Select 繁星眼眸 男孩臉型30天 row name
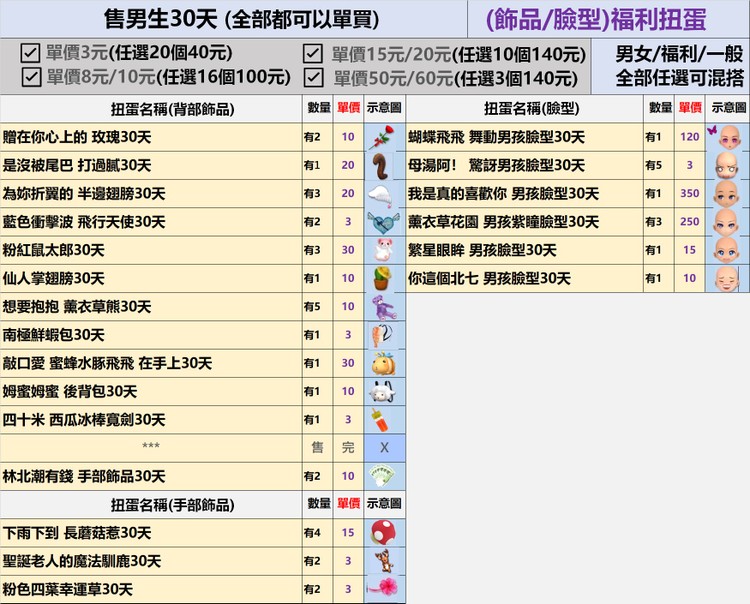 pyautogui.click(x=482, y=250)
